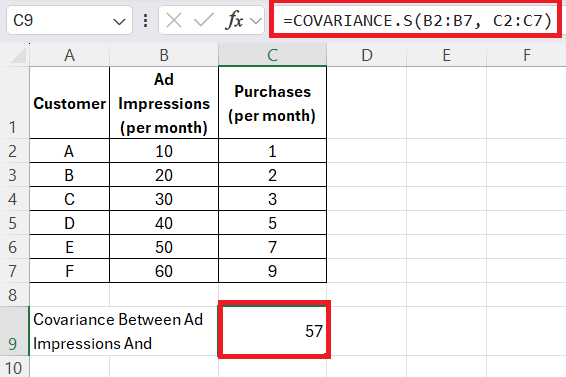
Task: Click the formula bar COVARIANCE.S formula text
Action: click(x=417, y=21)
